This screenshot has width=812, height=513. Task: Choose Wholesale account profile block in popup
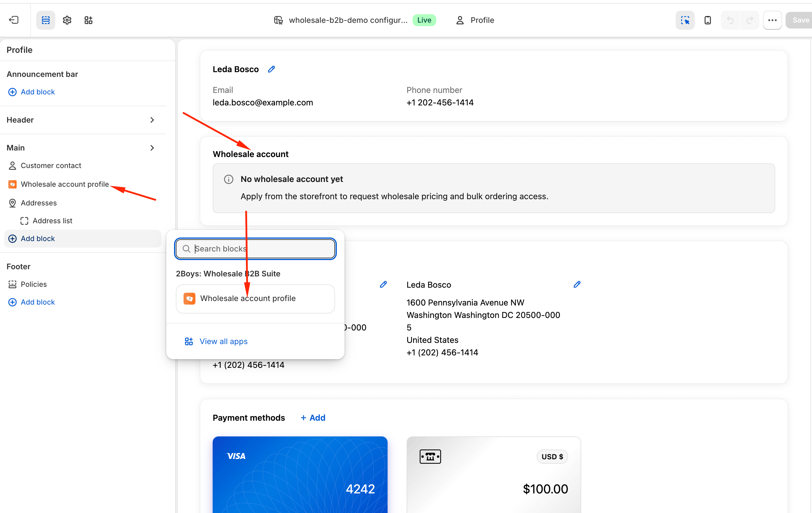(255, 299)
